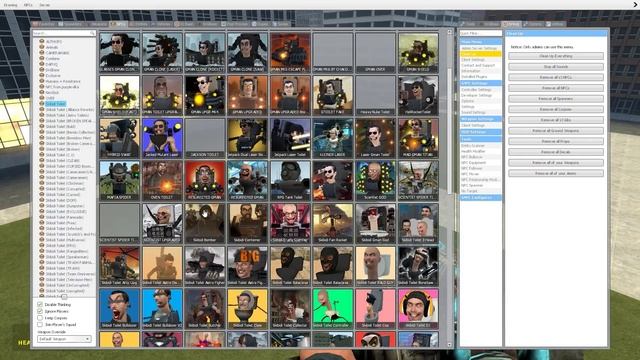Click the Remove all Props button
The image size is (640, 360).
click(556, 141)
